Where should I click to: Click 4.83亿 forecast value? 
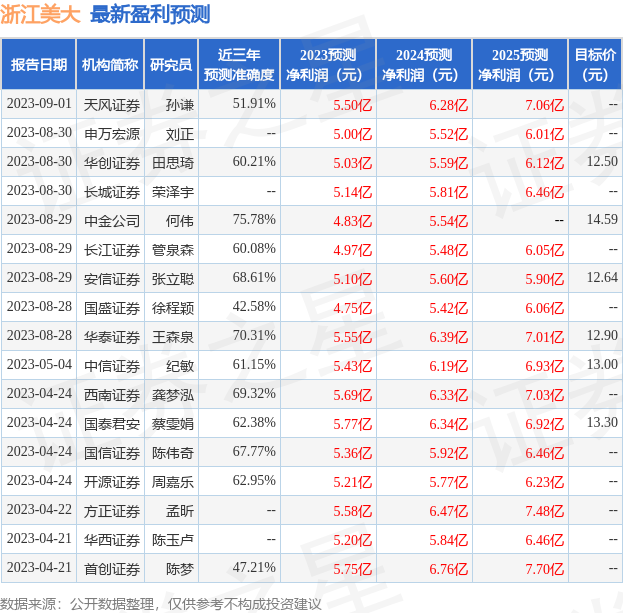tap(352, 221)
